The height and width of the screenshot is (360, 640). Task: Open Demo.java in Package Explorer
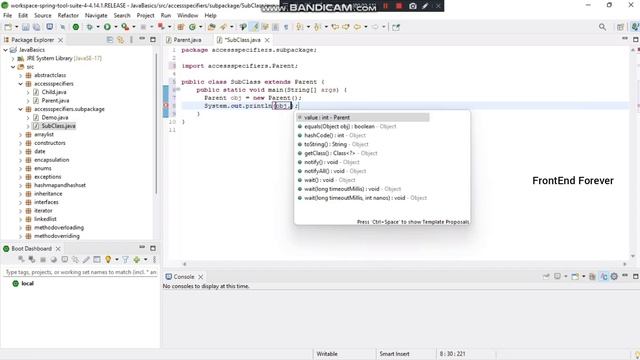click(x=55, y=118)
